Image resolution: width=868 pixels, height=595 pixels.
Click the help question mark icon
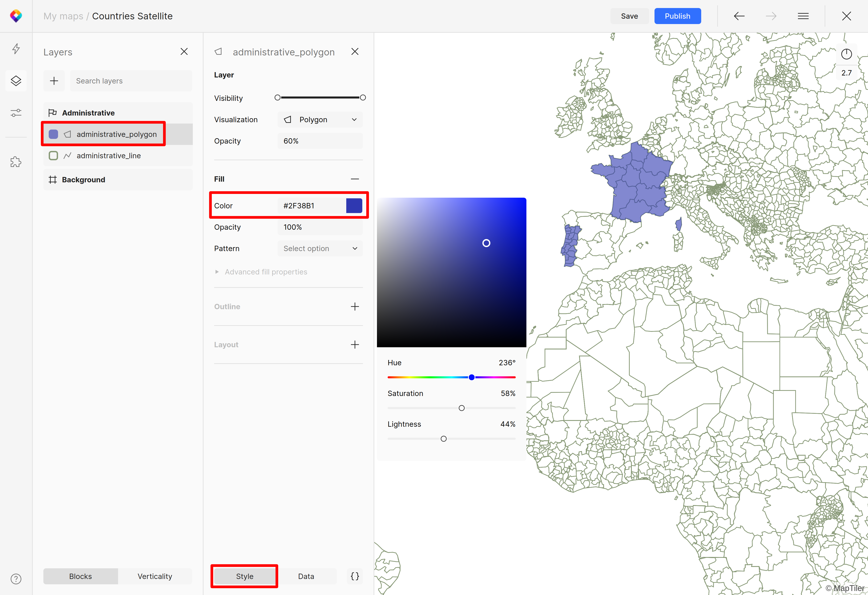click(x=16, y=579)
